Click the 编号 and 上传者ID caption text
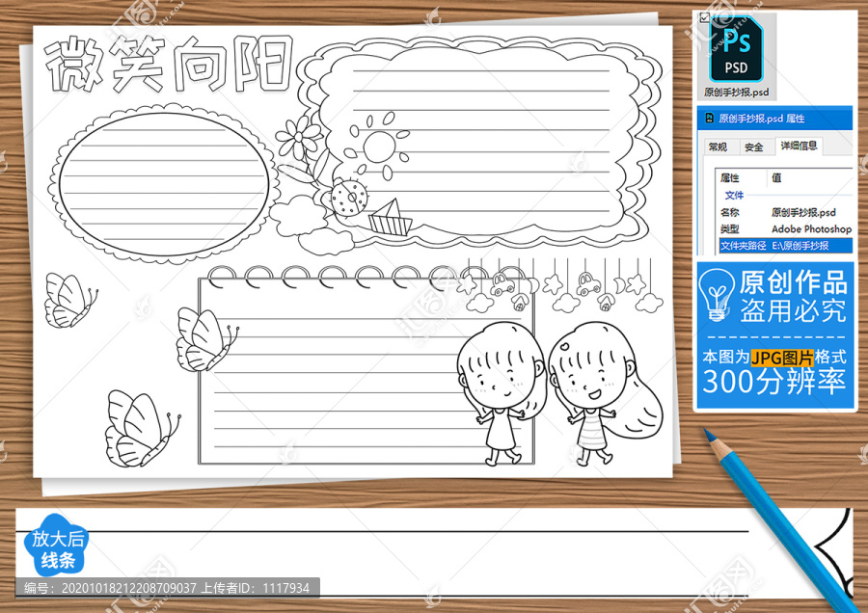Image resolution: width=868 pixels, height=613 pixels. [167, 588]
